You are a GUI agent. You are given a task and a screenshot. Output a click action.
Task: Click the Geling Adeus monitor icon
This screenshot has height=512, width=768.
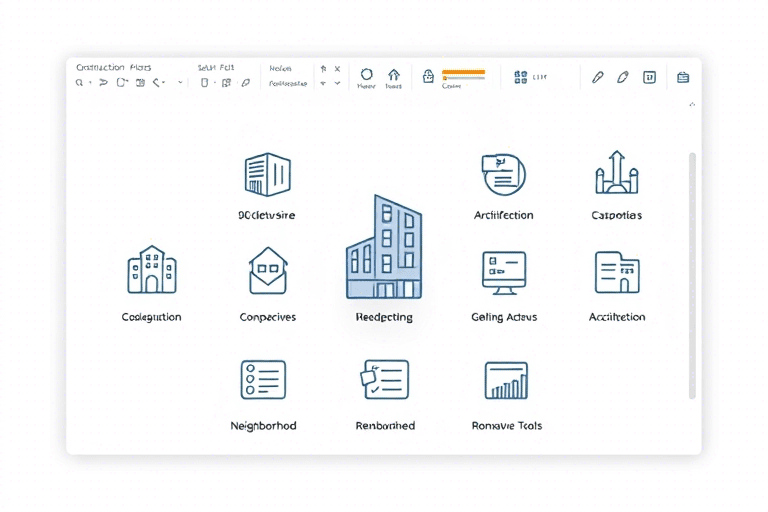click(503, 272)
